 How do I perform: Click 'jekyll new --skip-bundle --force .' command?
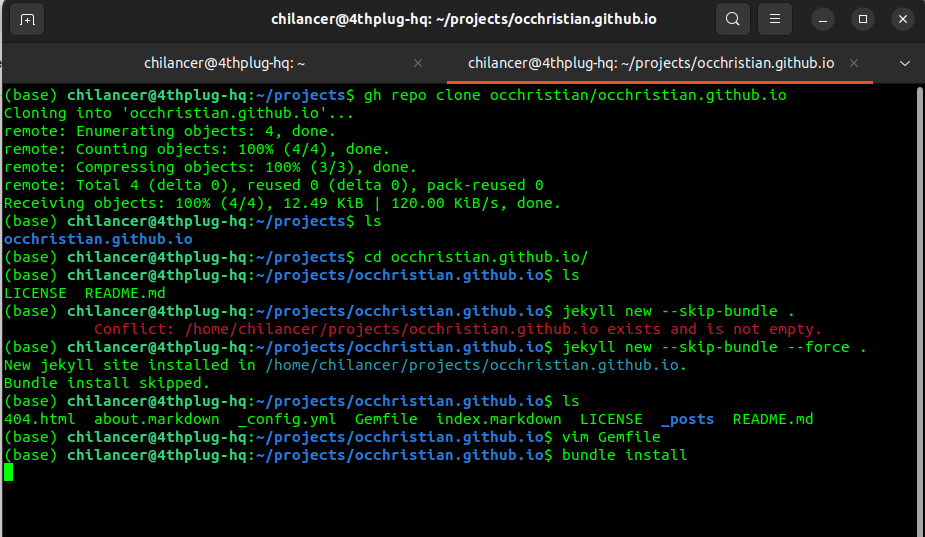[714, 347]
